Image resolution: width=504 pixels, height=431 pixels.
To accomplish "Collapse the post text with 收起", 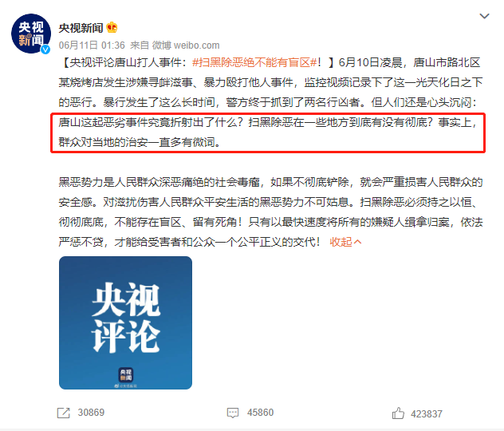I will click(x=341, y=242).
